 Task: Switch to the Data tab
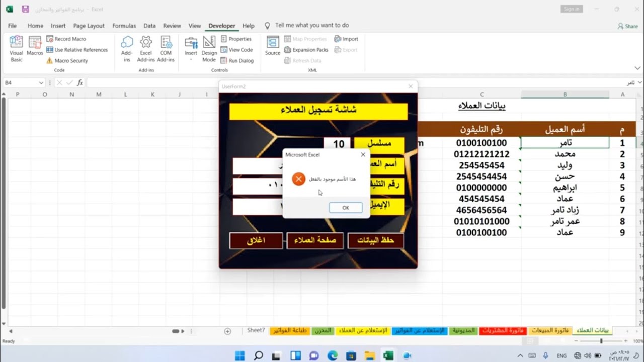[x=149, y=26]
